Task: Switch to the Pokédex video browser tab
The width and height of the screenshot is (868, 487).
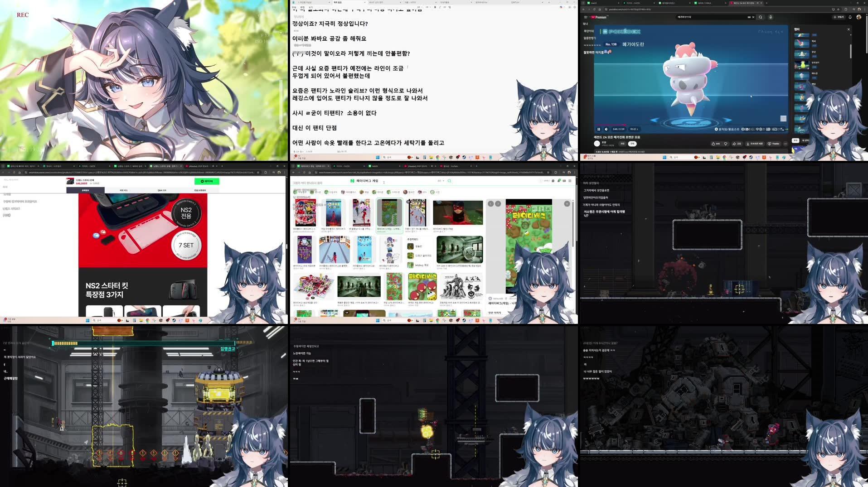Action: point(744,3)
